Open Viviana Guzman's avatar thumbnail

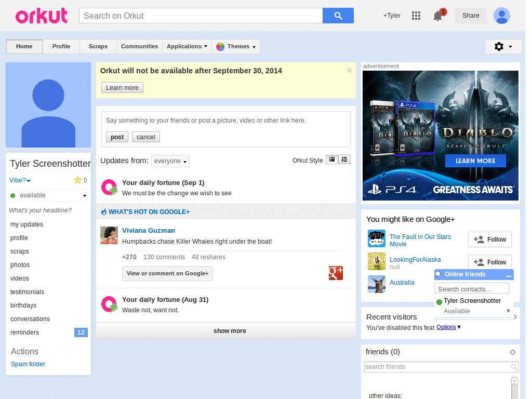click(109, 235)
